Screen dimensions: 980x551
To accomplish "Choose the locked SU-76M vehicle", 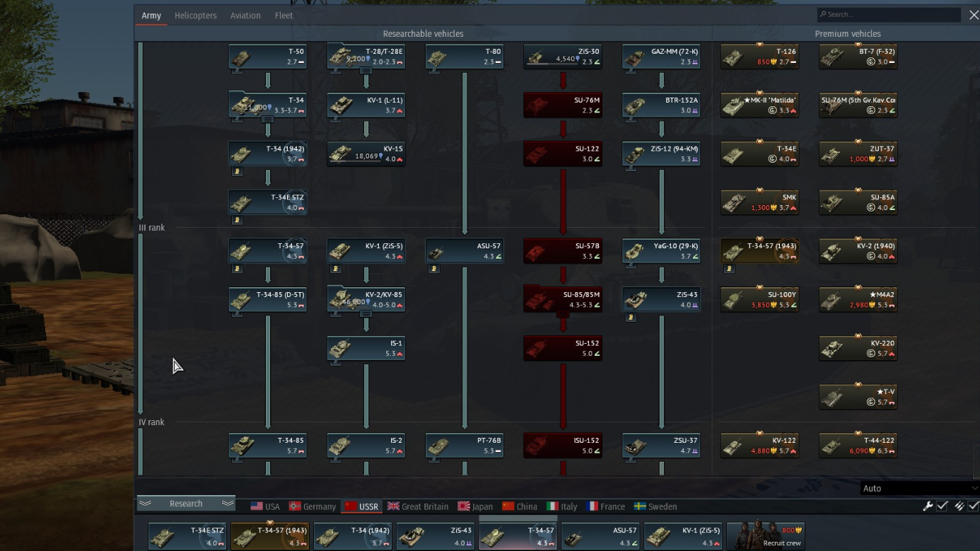I will (x=563, y=105).
